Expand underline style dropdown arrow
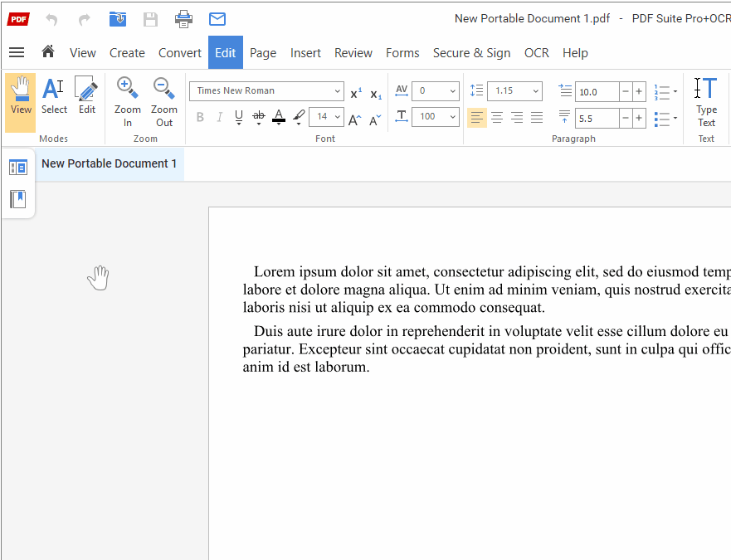 [239, 124]
